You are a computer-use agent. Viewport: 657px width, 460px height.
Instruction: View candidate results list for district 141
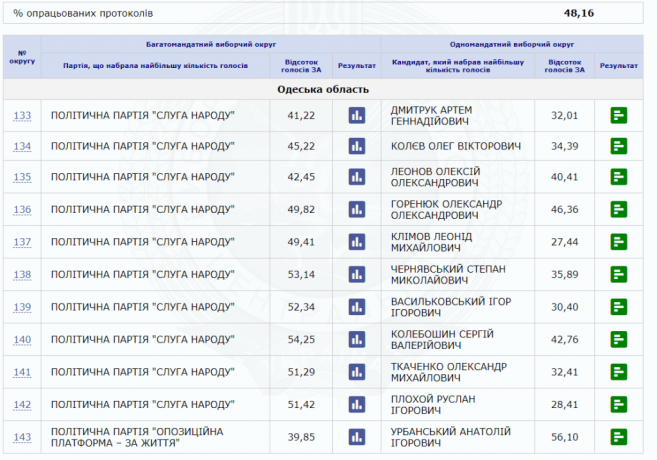618,372
